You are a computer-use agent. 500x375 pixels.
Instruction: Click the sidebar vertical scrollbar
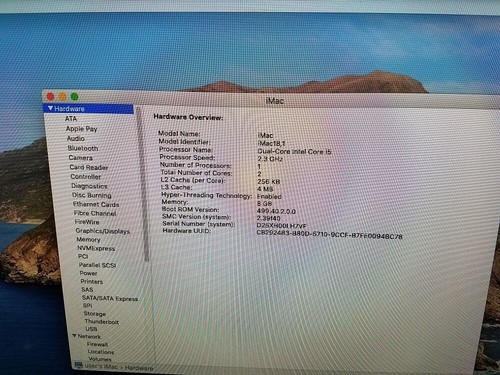pos(143,183)
